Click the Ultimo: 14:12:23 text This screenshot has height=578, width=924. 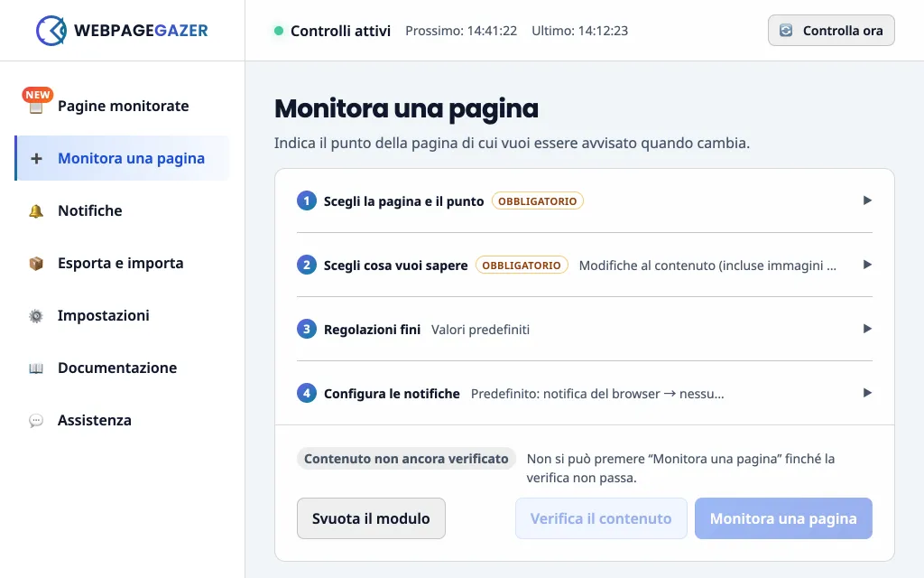tap(580, 31)
